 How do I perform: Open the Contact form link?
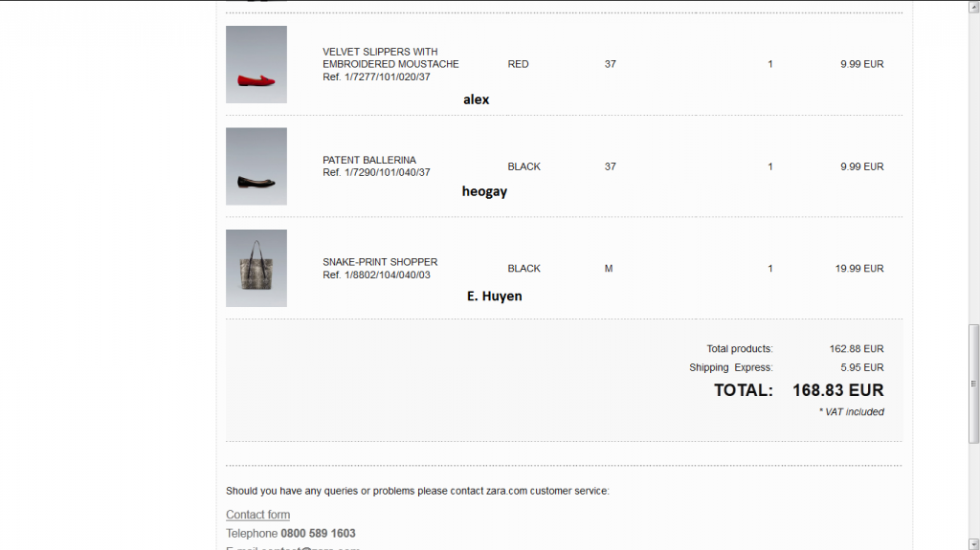coord(257,515)
